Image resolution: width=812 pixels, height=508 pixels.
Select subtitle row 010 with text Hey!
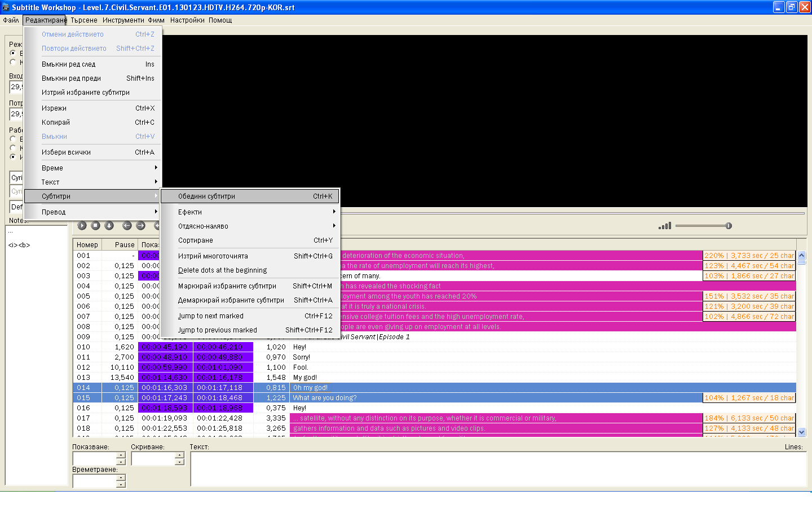(434, 347)
